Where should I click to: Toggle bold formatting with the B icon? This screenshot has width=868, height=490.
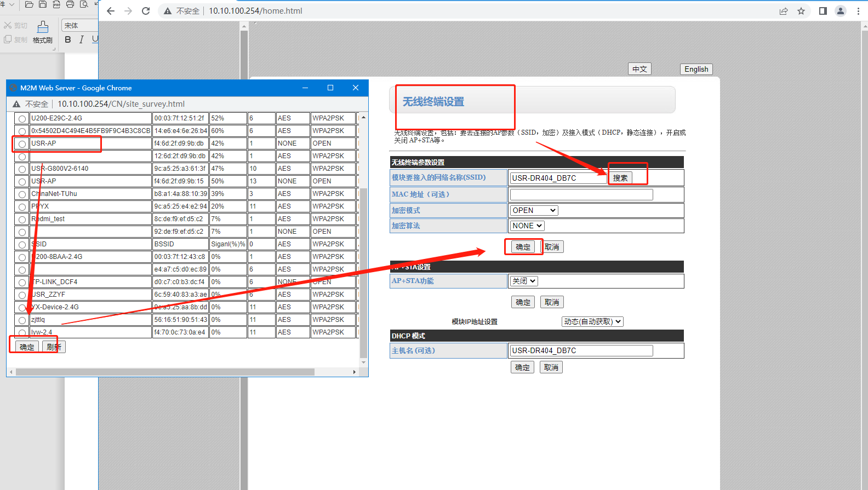[68, 39]
